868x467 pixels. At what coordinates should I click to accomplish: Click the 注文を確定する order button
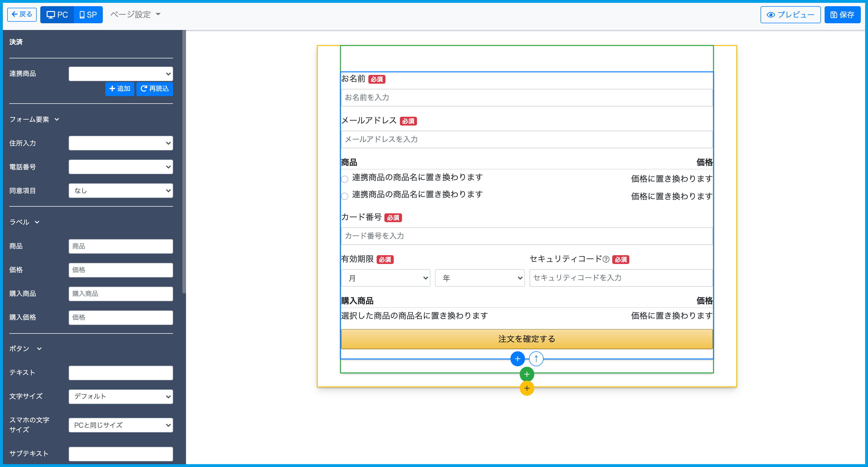point(526,339)
